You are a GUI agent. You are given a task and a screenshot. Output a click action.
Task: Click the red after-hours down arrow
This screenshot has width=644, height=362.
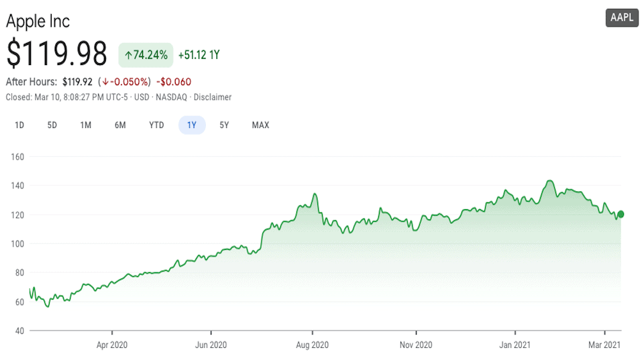pyautogui.click(x=105, y=82)
